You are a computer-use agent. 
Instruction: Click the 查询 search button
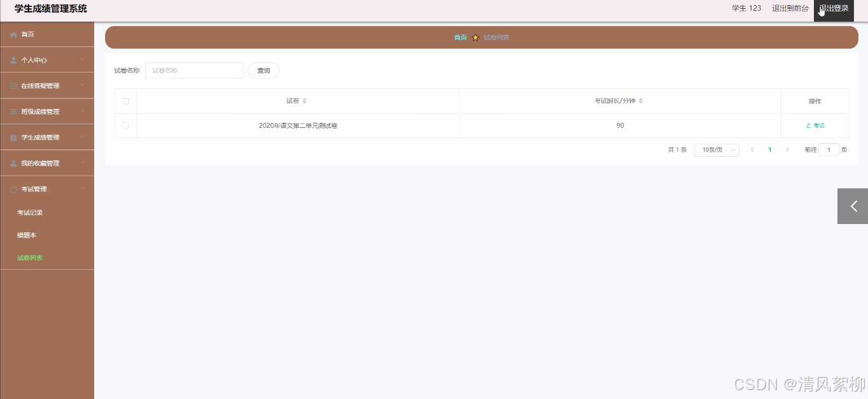pyautogui.click(x=263, y=71)
